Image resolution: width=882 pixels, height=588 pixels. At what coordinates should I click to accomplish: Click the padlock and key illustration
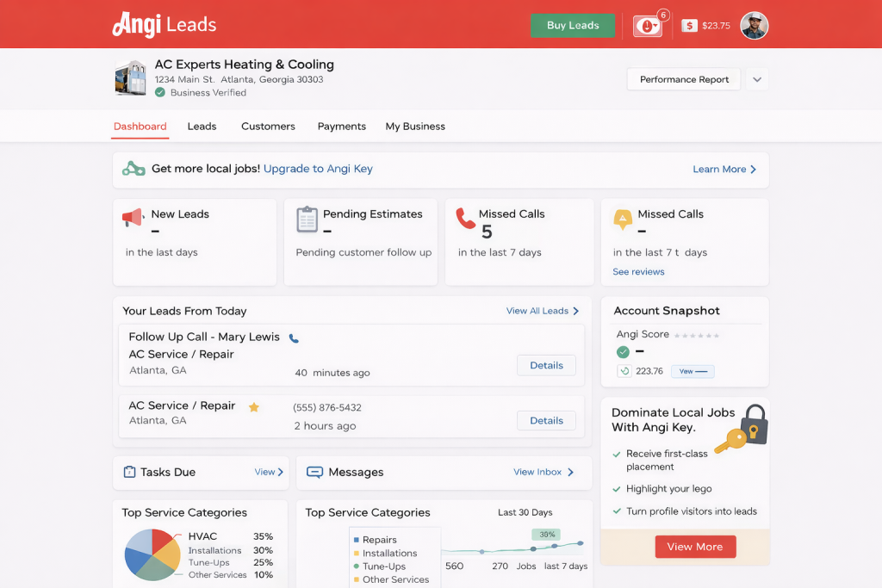click(x=742, y=429)
